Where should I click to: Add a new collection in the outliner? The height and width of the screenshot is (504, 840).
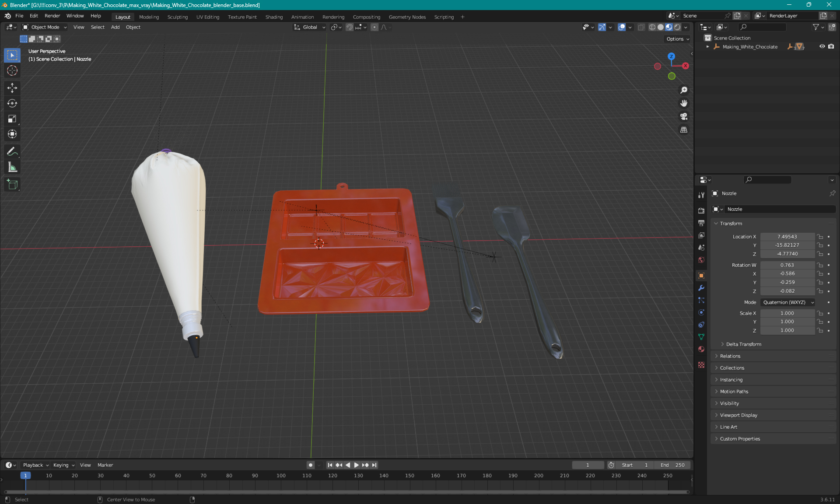[x=832, y=27]
